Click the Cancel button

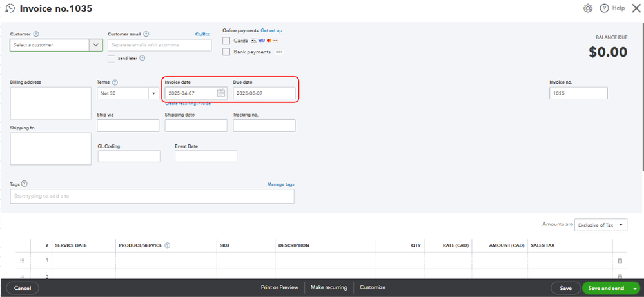(x=23, y=288)
